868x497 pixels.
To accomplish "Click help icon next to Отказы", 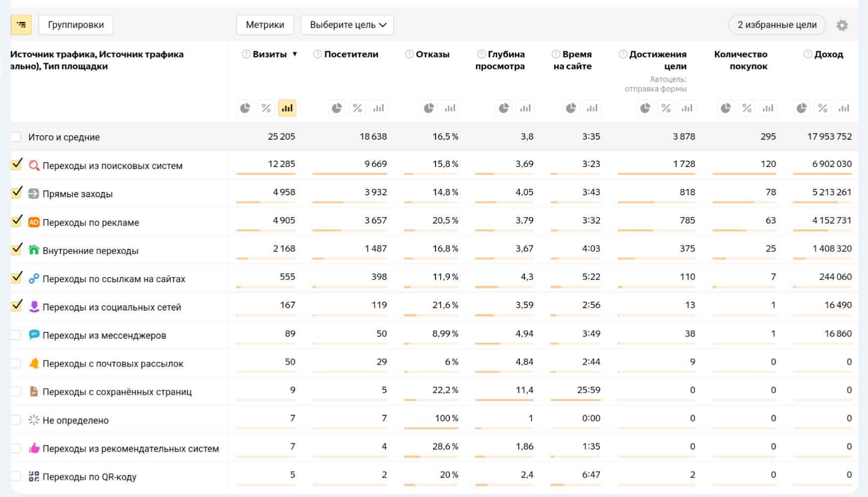I will 409,54.
